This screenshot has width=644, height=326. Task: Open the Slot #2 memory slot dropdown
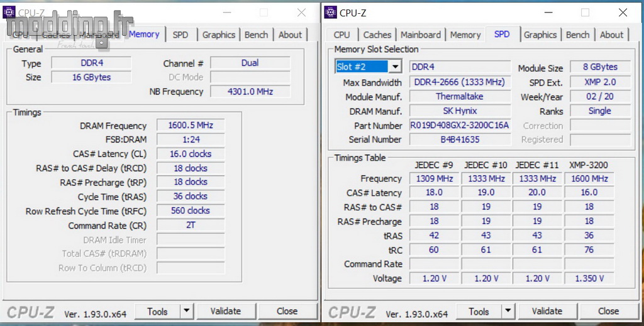tap(395, 67)
